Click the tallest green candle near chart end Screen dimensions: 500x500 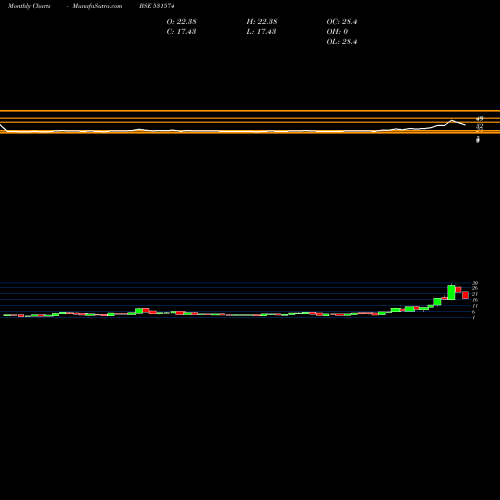click(451, 292)
